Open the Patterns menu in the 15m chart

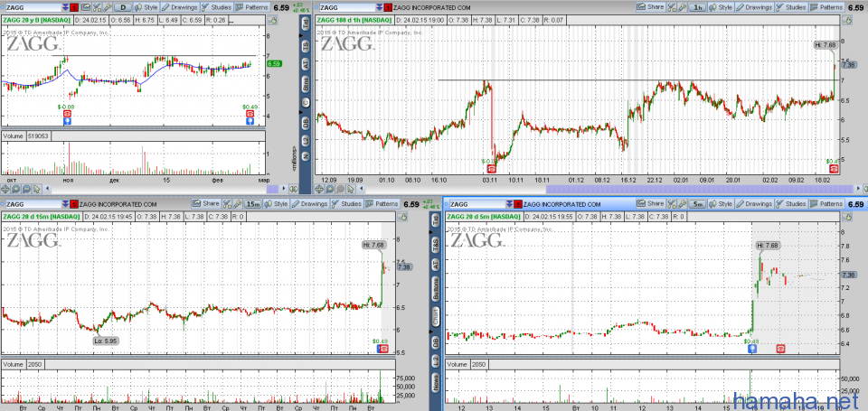pos(382,203)
